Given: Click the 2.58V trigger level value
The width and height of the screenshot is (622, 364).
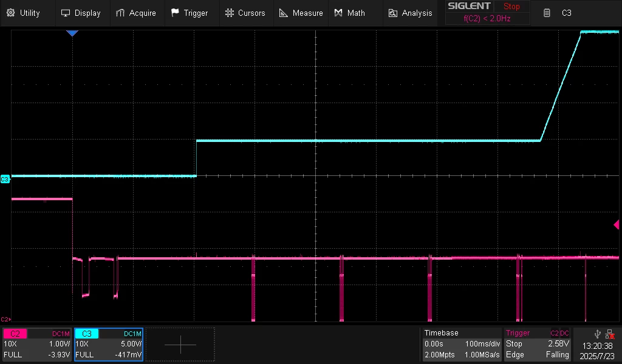Looking at the screenshot, I should point(559,344).
